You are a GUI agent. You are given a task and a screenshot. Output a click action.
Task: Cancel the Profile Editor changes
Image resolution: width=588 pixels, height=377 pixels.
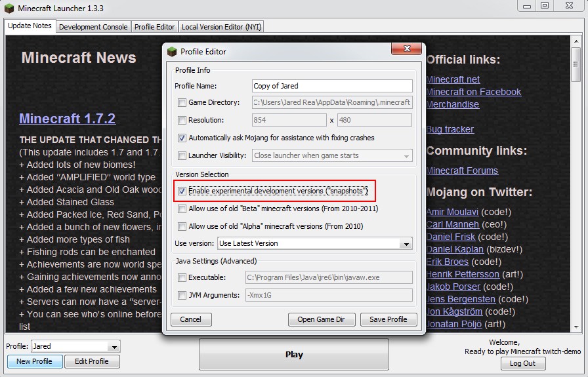click(x=190, y=319)
